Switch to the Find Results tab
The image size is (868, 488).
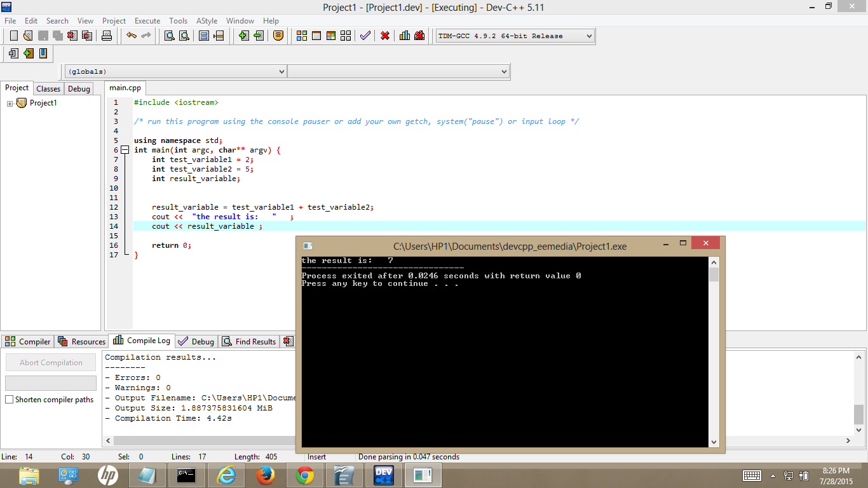pyautogui.click(x=249, y=342)
